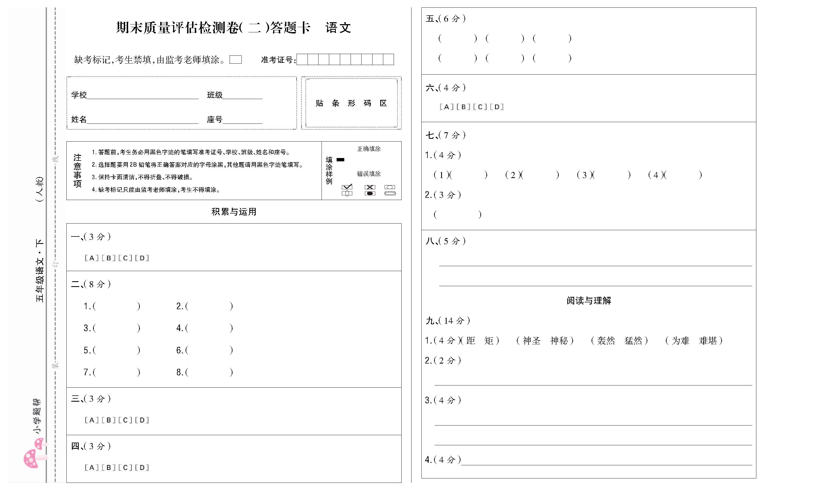Select bubble [D] for question 四
The image size is (823, 504).
tap(142, 468)
